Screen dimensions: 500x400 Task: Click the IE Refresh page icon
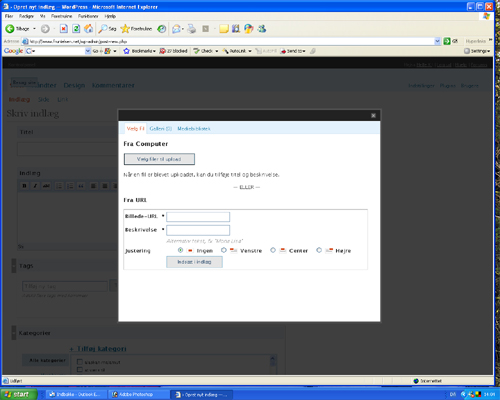click(x=76, y=29)
